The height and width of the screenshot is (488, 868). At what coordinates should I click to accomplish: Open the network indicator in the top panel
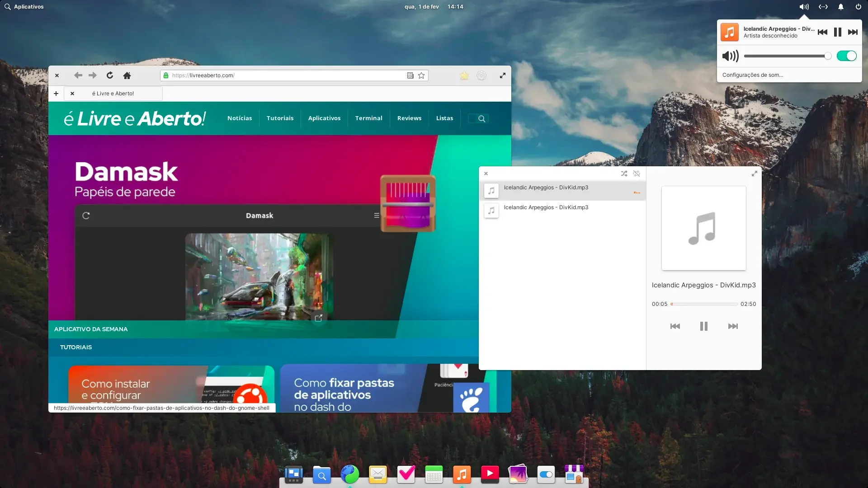823,7
